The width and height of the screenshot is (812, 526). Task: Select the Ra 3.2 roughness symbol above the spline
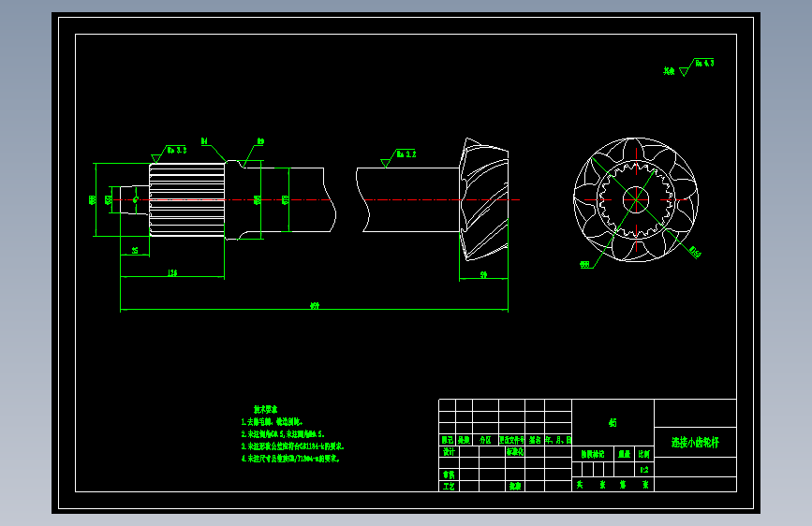point(170,153)
